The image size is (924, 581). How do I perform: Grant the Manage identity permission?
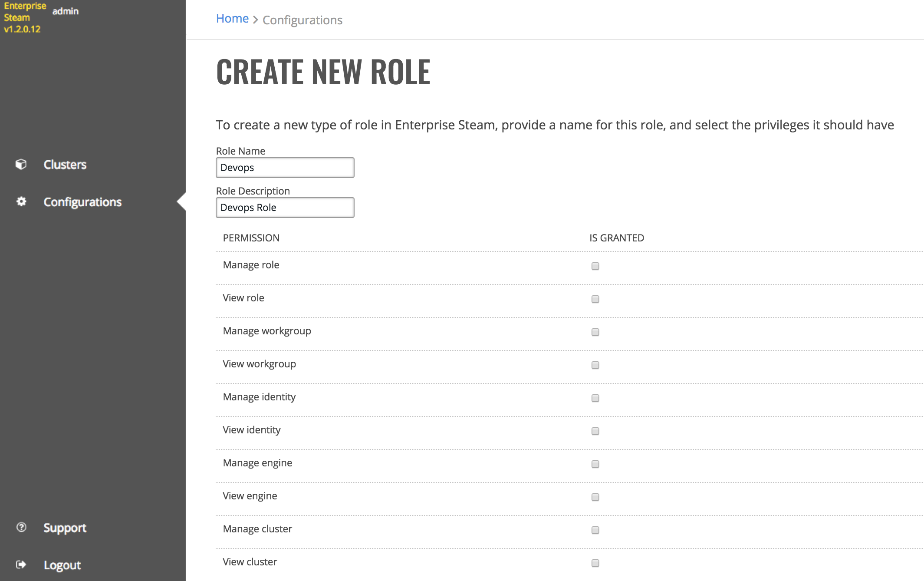(595, 398)
